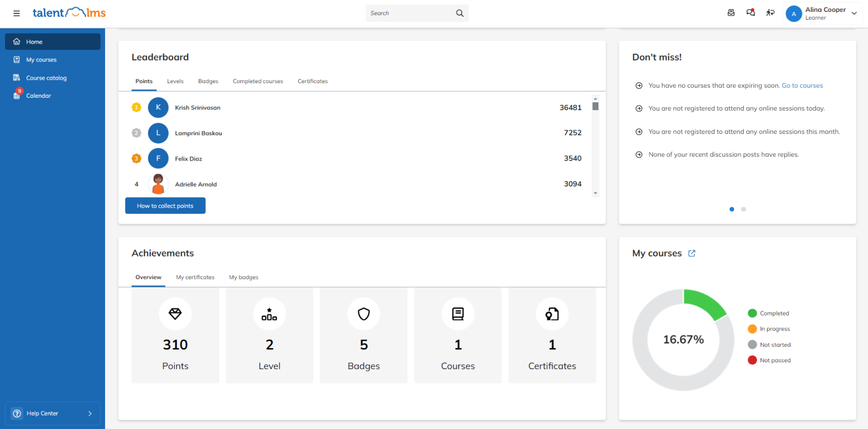Open discussions with the red notification badge

click(750, 12)
